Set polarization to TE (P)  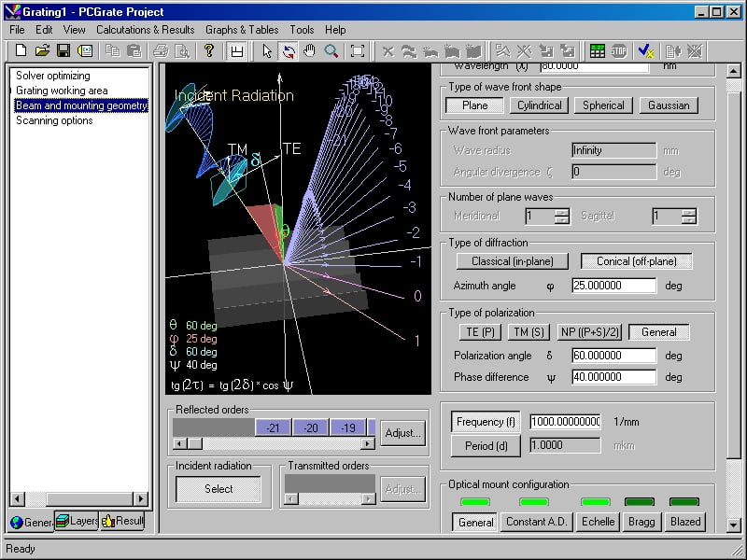pos(480,332)
